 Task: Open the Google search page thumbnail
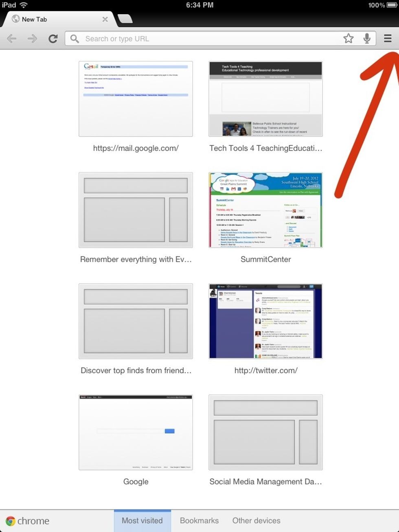[x=136, y=432]
